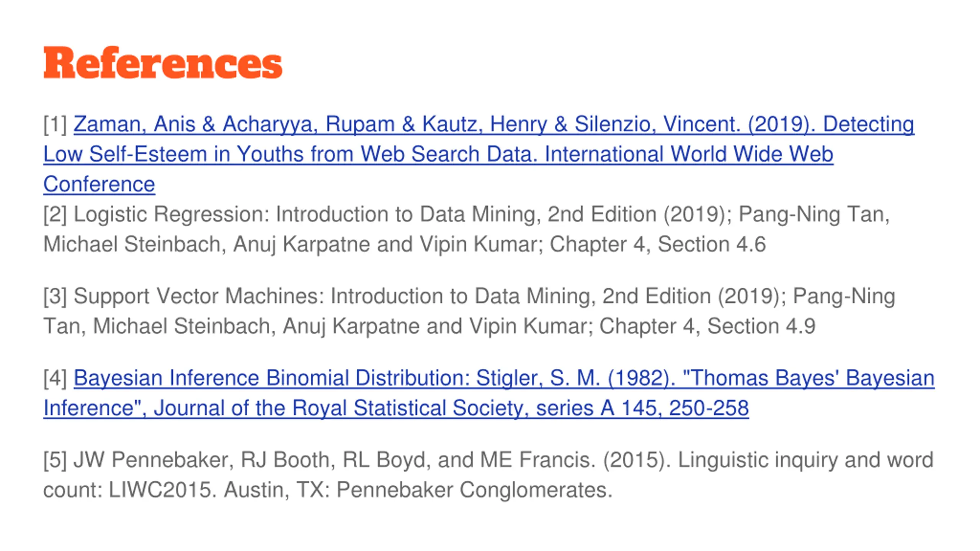980x551 pixels.
Task: Click the "LIWC2015" text
Action: point(160,490)
